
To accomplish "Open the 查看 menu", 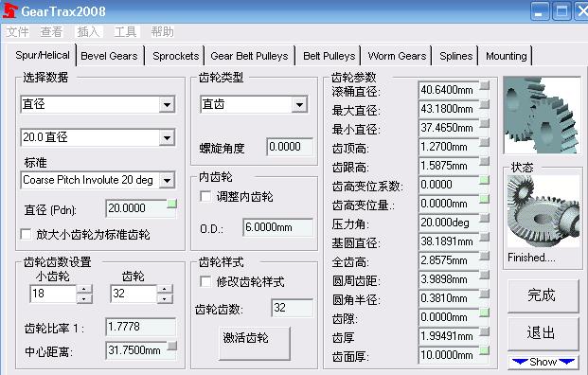I will (51, 32).
